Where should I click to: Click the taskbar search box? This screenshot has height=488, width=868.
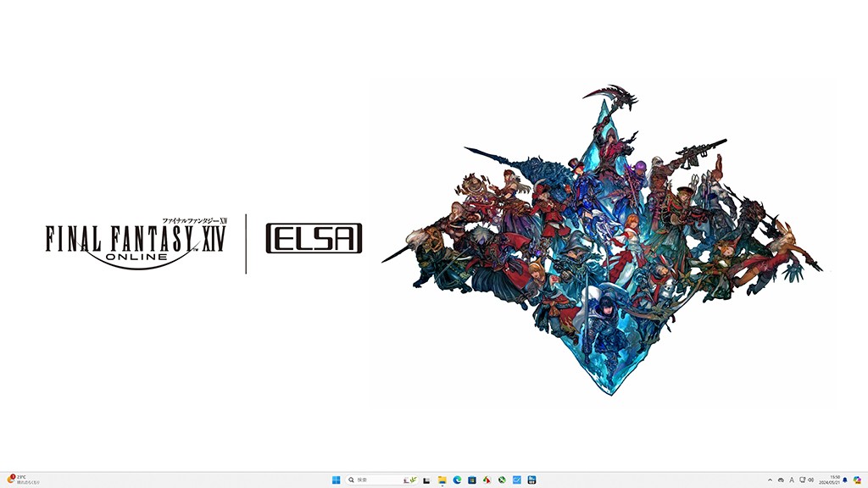click(x=381, y=480)
